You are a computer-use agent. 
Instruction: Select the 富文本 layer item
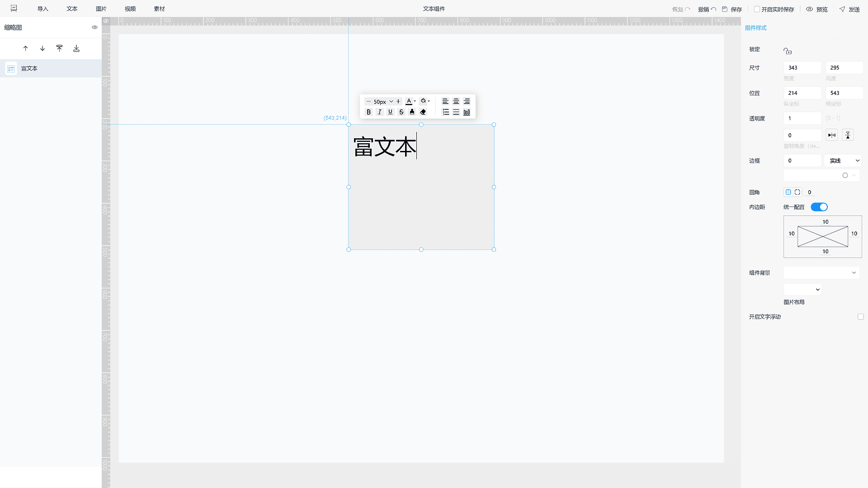(51, 69)
